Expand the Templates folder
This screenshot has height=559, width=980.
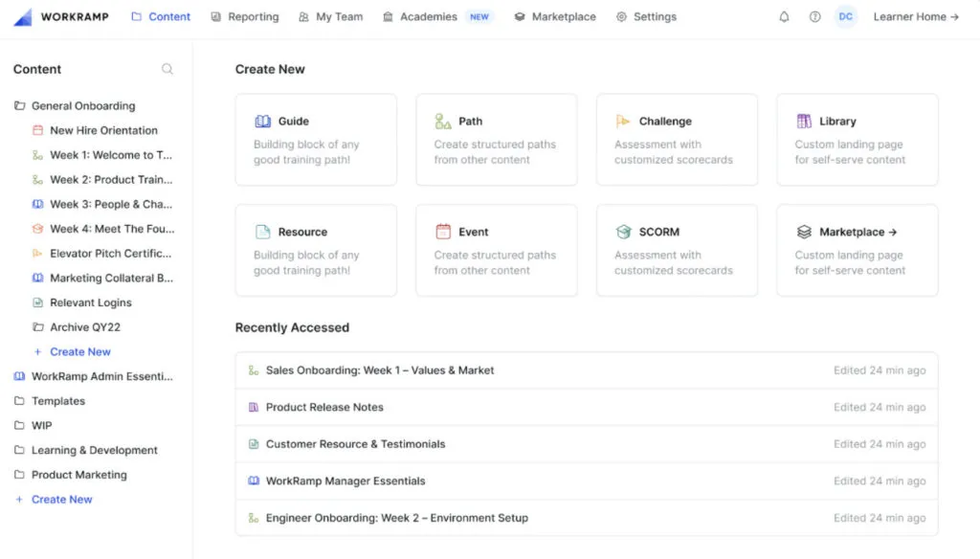point(50,401)
